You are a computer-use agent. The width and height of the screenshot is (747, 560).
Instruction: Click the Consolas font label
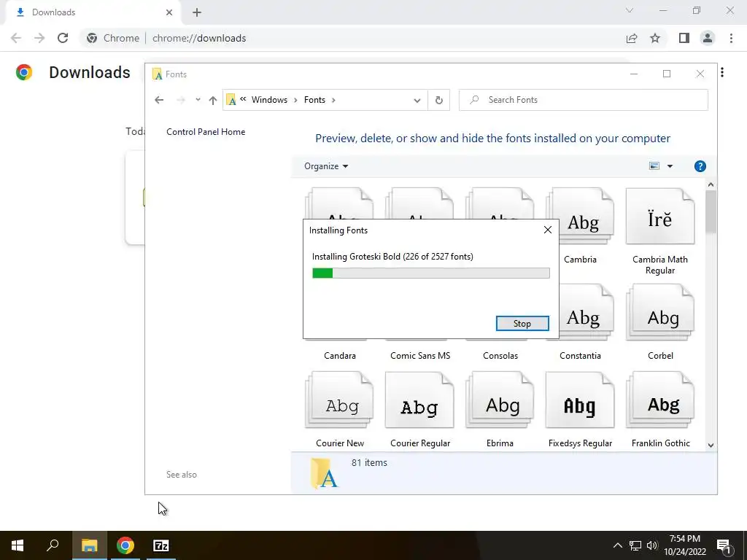click(x=500, y=356)
